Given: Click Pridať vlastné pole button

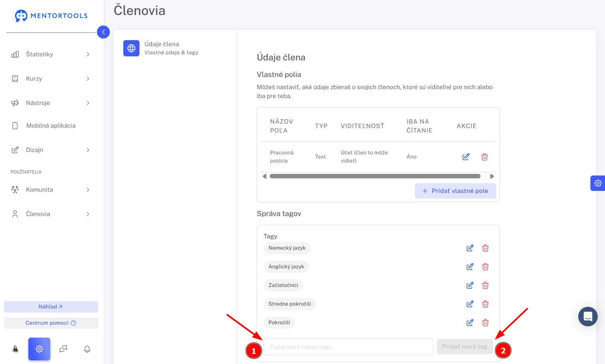Looking at the screenshot, I should (455, 191).
